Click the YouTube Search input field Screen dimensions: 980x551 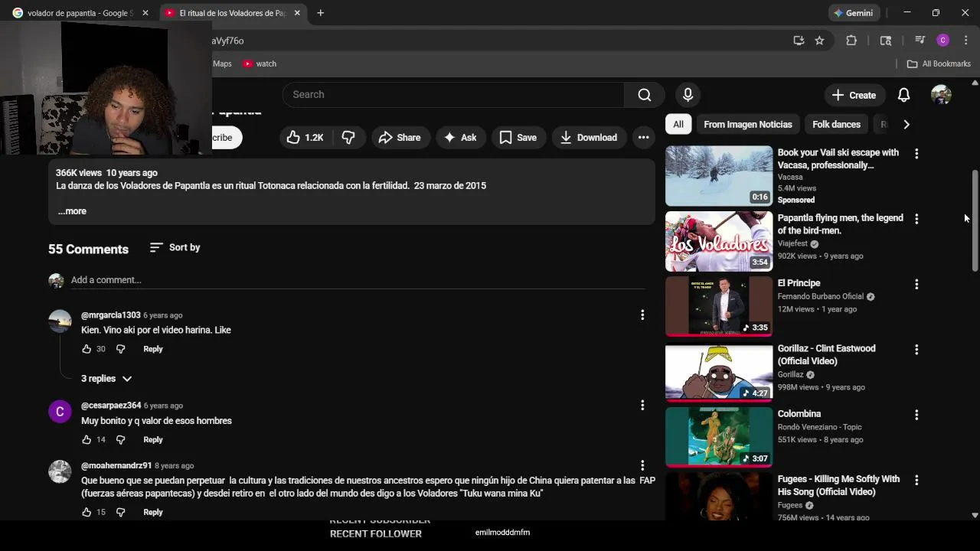453,95
